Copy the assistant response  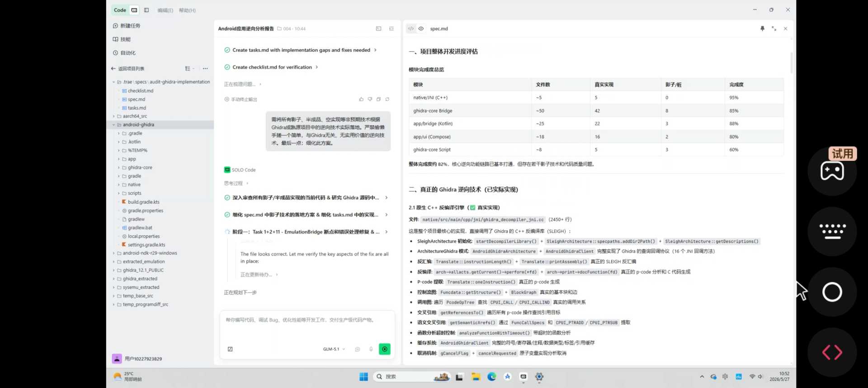[x=379, y=99]
